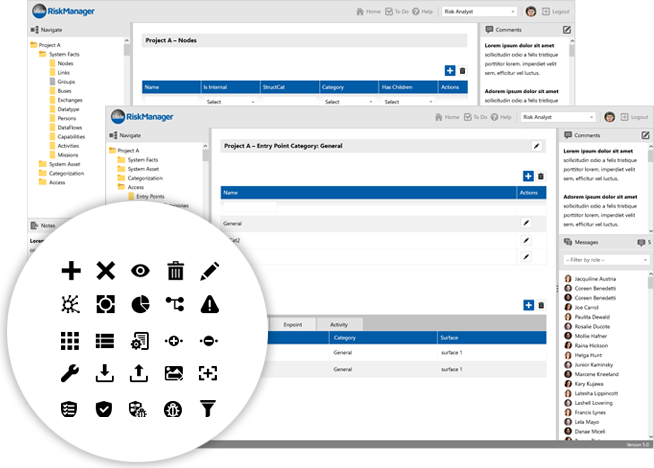Open the Filter by role dropdown
Image resolution: width=654 pixels, height=468 pixels.
606,260
